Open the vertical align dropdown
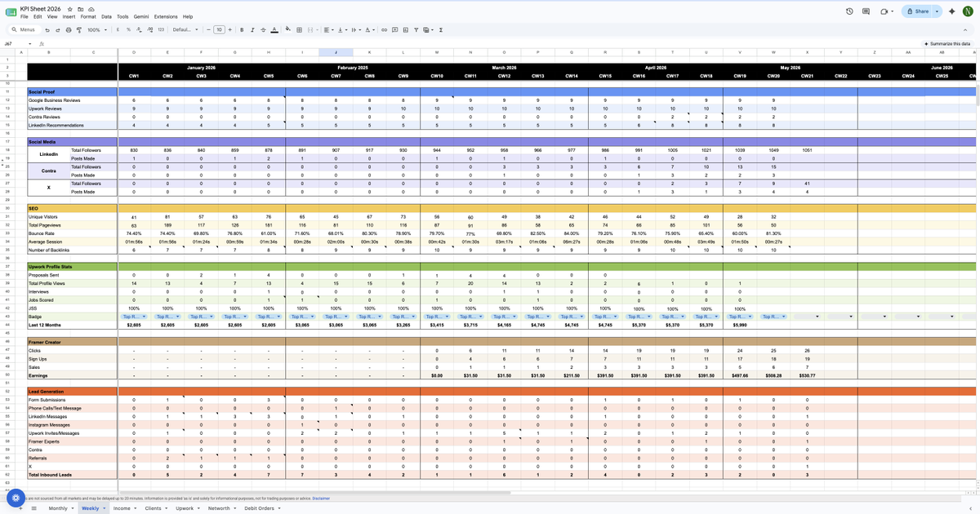980x514 pixels. (x=341, y=29)
